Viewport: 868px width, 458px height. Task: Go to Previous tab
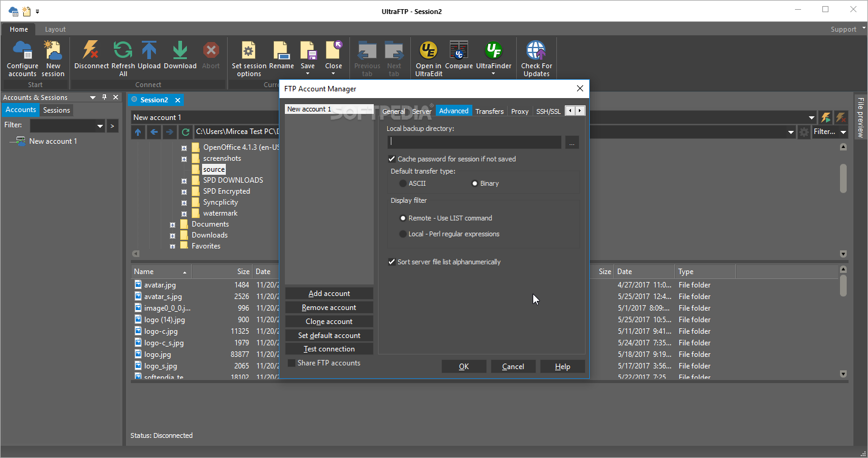point(367,58)
